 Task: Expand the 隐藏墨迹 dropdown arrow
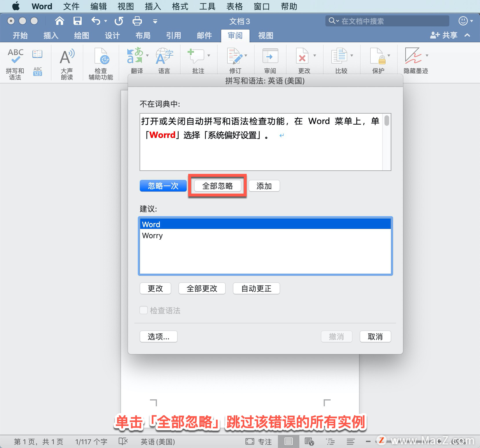427,55
